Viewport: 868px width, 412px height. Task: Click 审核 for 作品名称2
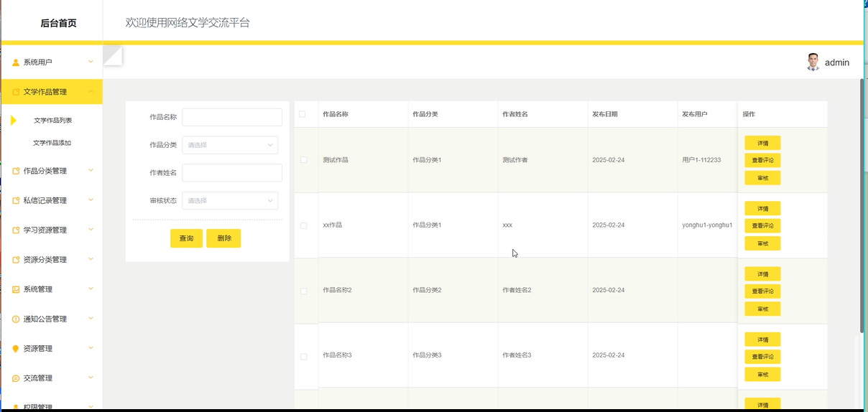[x=762, y=309]
